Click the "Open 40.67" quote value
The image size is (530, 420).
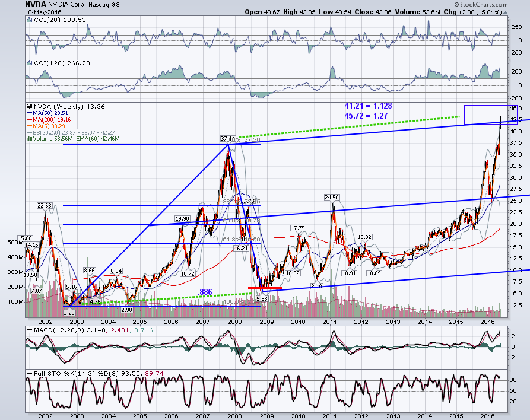pos(262,12)
